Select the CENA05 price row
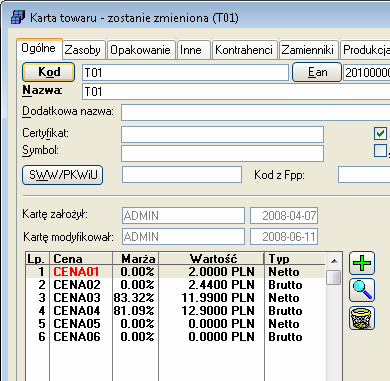390x381 pixels. tap(176, 324)
